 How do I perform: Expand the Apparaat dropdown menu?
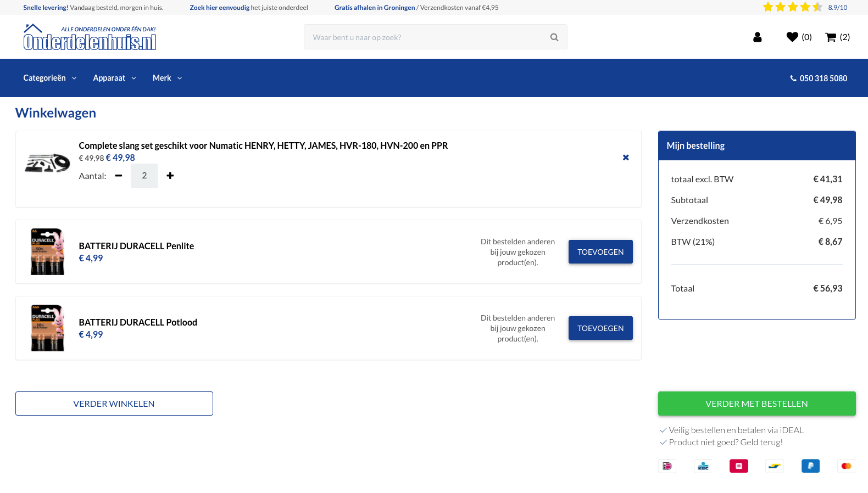(x=114, y=78)
